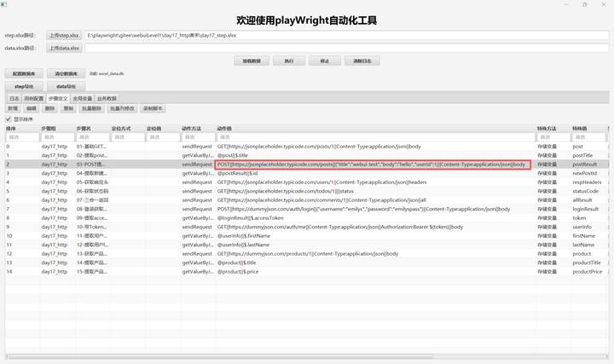Click the 上传step.xlsx upload button
The width and height of the screenshot is (614, 364).
[x=64, y=35]
